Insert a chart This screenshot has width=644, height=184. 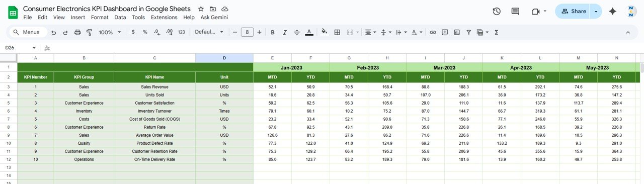coord(457,32)
